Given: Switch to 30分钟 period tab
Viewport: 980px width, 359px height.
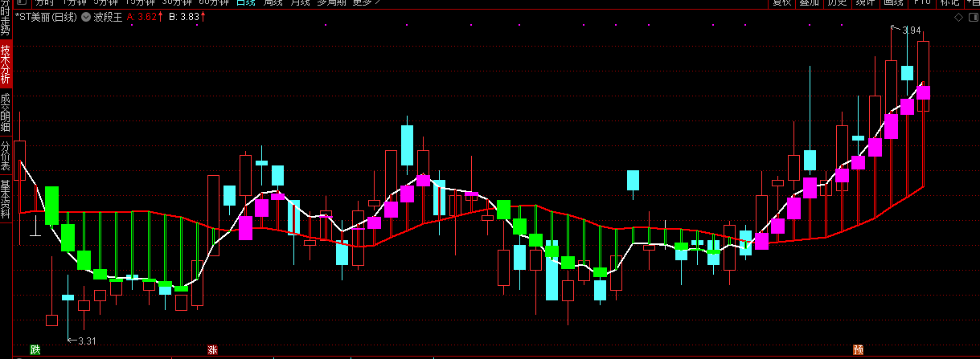Looking at the screenshot, I should click(x=176, y=2).
